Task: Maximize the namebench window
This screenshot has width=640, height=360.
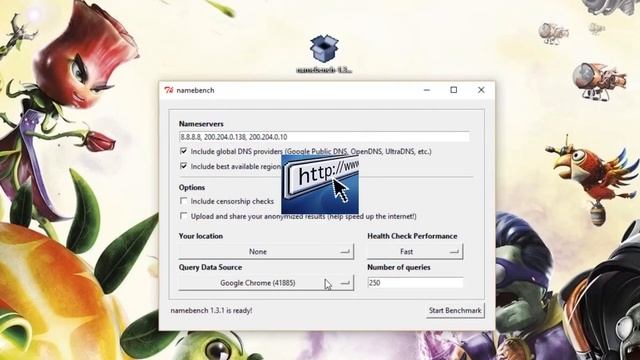Action: point(453,90)
